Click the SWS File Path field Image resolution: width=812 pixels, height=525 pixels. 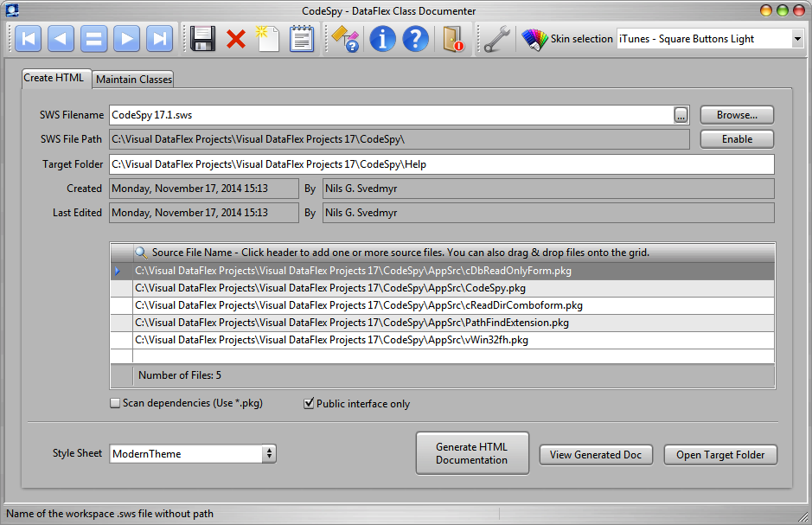tap(400, 139)
